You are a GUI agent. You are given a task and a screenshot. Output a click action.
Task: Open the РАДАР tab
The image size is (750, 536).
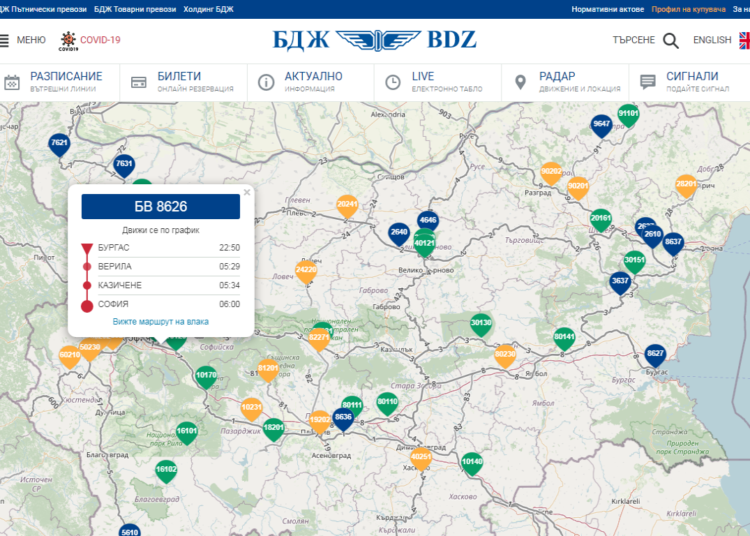point(565,82)
